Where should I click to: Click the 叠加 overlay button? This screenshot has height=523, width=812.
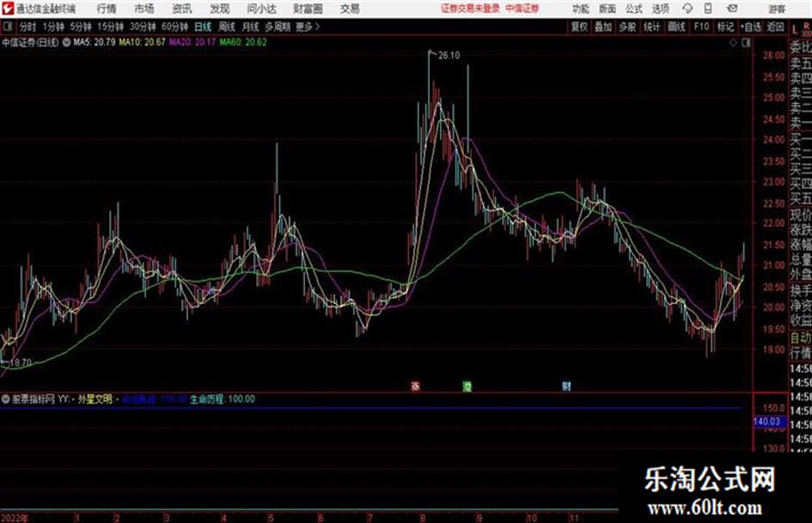click(603, 27)
